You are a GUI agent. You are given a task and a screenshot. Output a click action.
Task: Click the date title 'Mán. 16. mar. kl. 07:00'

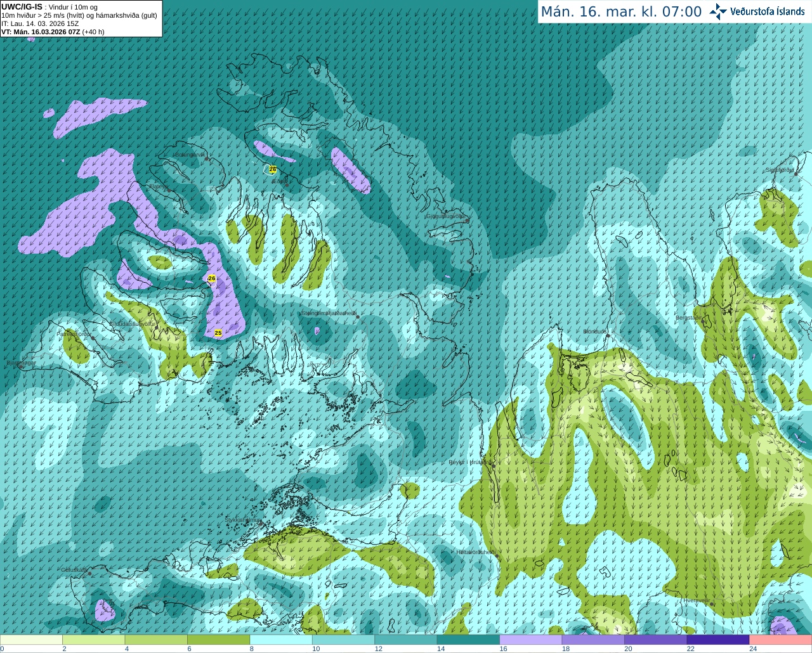tap(621, 12)
